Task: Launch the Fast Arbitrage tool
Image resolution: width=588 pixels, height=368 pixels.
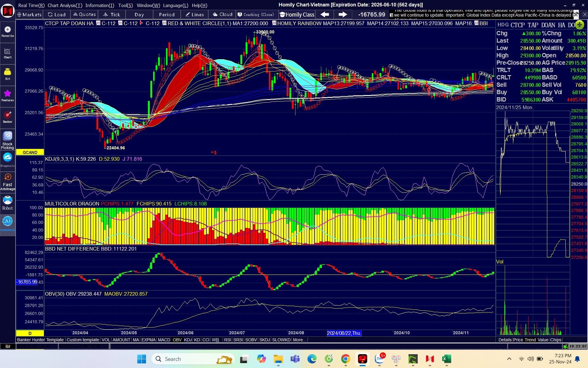Action: coord(8,182)
